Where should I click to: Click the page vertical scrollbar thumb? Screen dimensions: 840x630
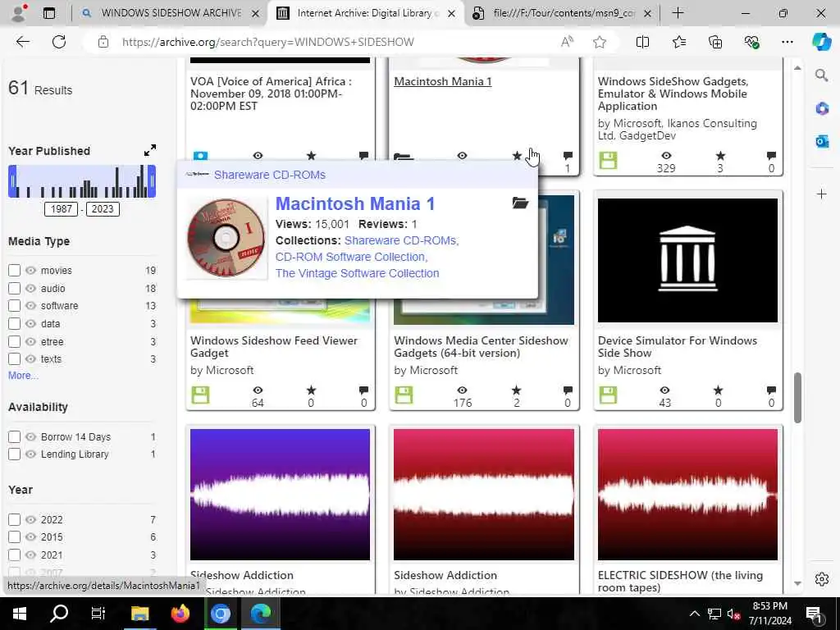pyautogui.click(x=797, y=398)
